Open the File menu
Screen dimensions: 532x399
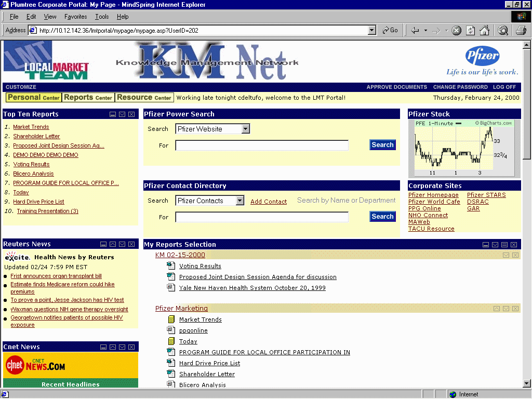coord(14,17)
